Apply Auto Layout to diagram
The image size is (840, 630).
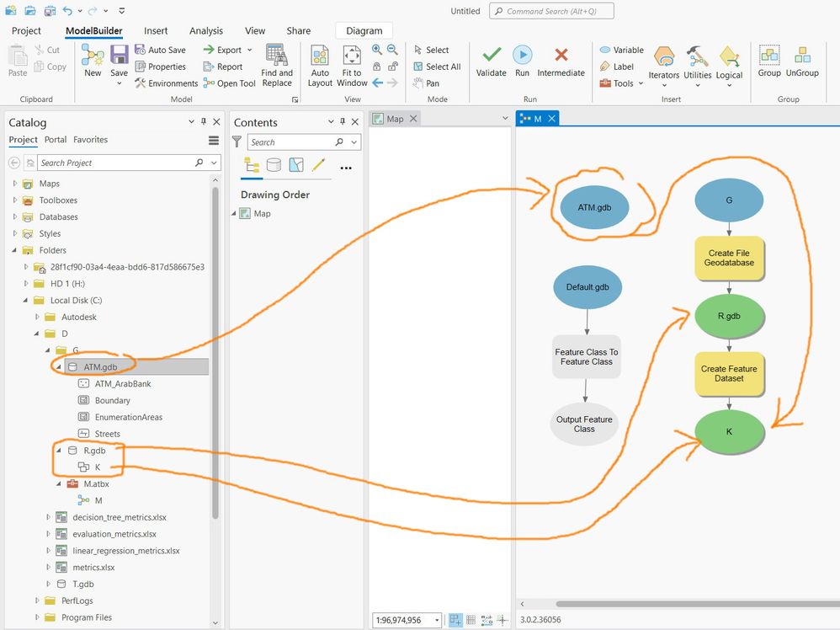click(x=320, y=66)
